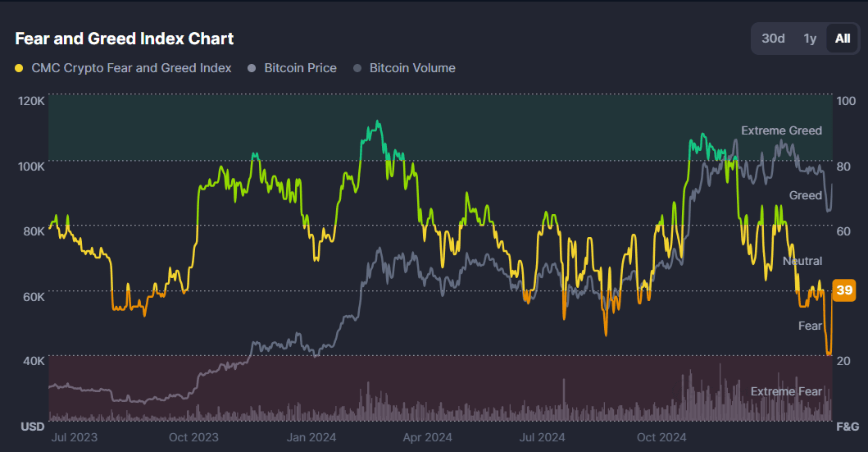Screen dimensions: 868x452
Task: Click the Oct 2024 timeline label
Action: pyautogui.click(x=661, y=437)
